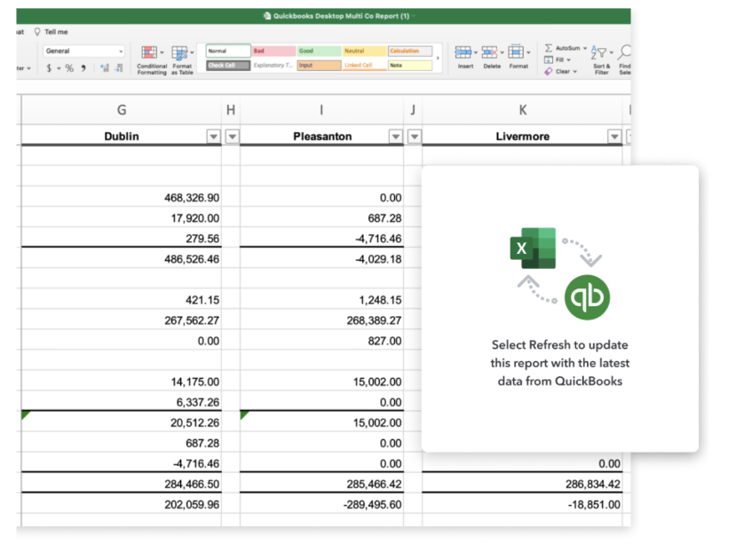Apply the Explanatory Text cell style
Image resolution: width=744 pixels, height=560 pixels.
click(x=273, y=66)
